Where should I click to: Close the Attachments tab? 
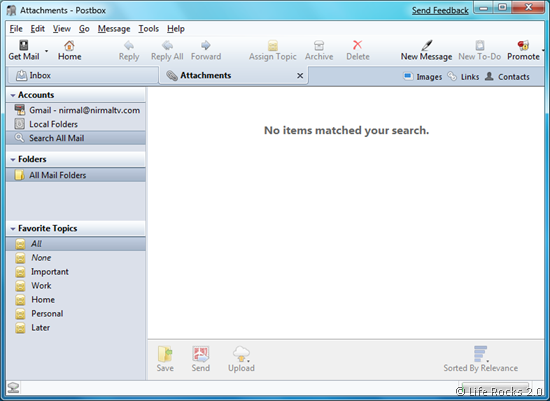coord(300,75)
